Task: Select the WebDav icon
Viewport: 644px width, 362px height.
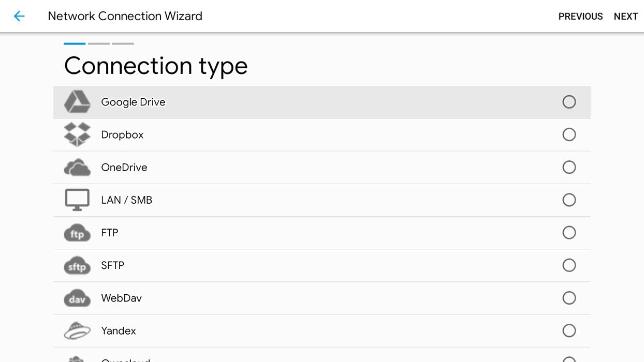Action: tap(77, 298)
